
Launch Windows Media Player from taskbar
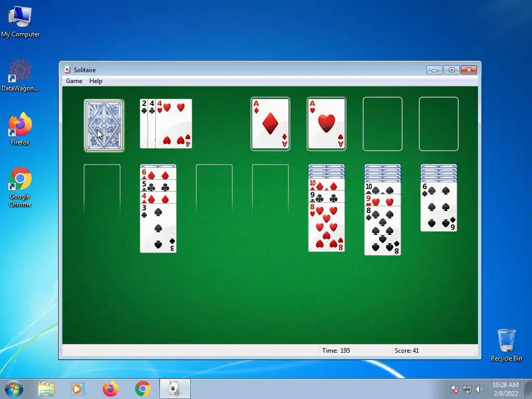coord(77,389)
